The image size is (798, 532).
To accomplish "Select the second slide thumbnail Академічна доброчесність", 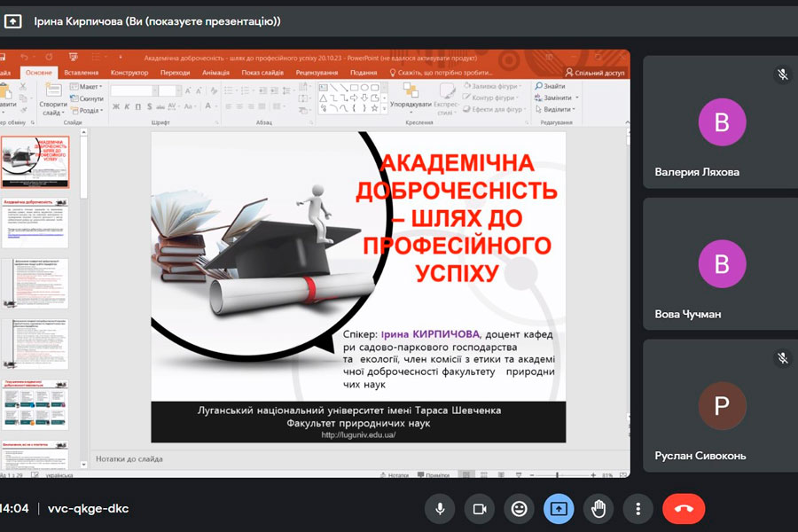I will pyautogui.click(x=35, y=223).
